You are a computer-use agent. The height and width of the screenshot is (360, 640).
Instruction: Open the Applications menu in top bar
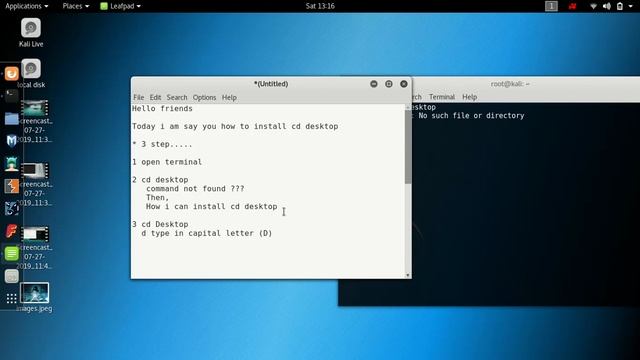click(27, 6)
